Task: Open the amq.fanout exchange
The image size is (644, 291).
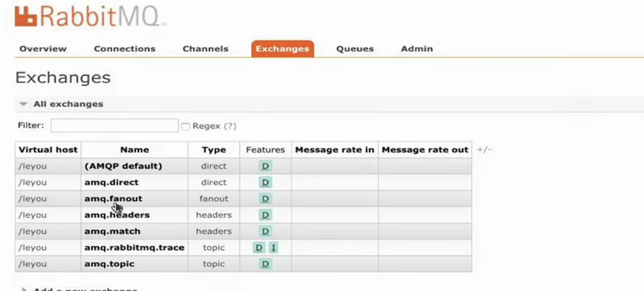Action: click(x=113, y=198)
